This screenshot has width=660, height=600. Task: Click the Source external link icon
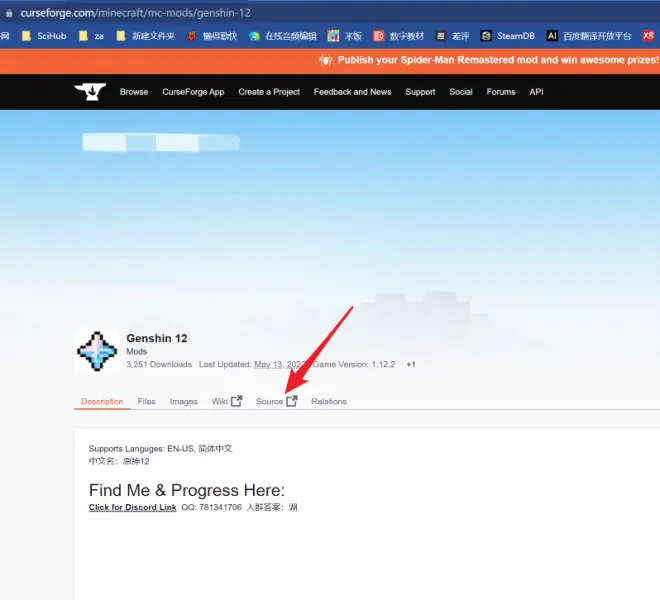[x=292, y=401]
